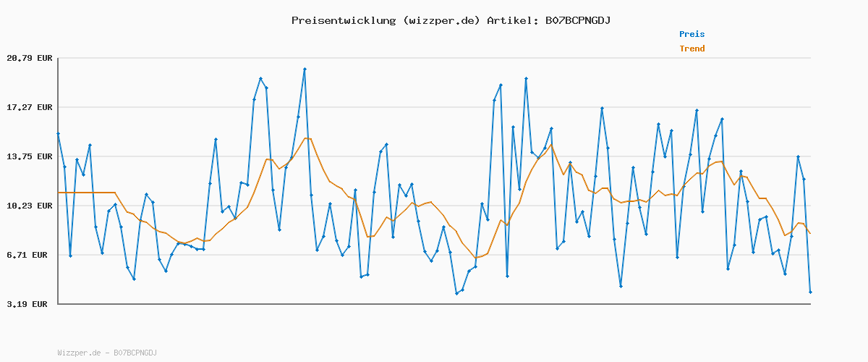
Task: Click the 20.79 EUR axis label
Action: click(x=30, y=58)
